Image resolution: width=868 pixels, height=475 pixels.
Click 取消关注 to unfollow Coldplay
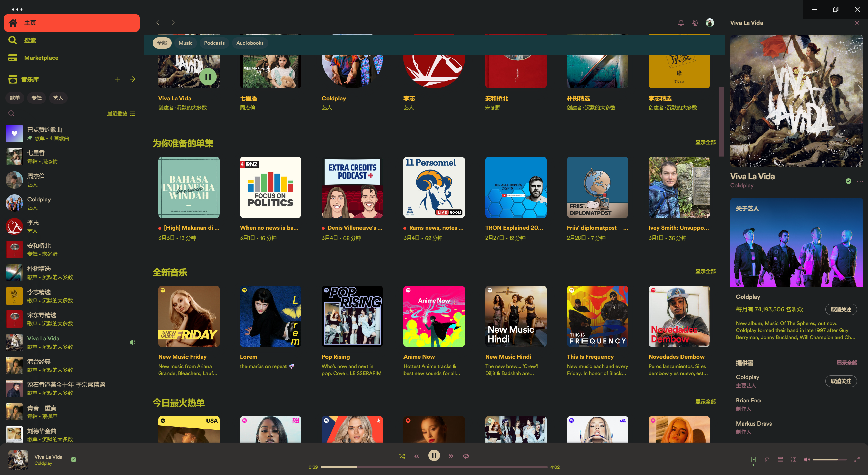pos(841,309)
